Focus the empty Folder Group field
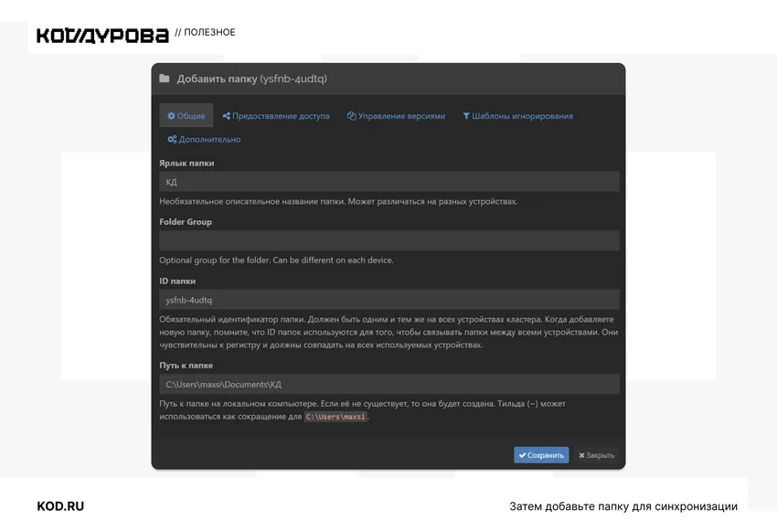The height and width of the screenshot is (532, 777). point(389,240)
